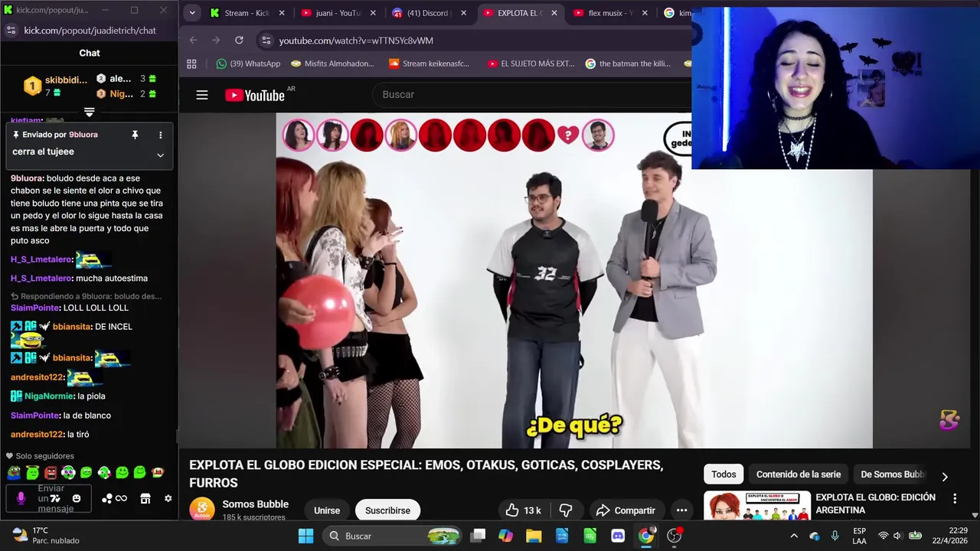Viewport: 980px width, 551px height.
Task: Open options for Explota el Globo: Edición Argentina
Action: click(x=955, y=499)
